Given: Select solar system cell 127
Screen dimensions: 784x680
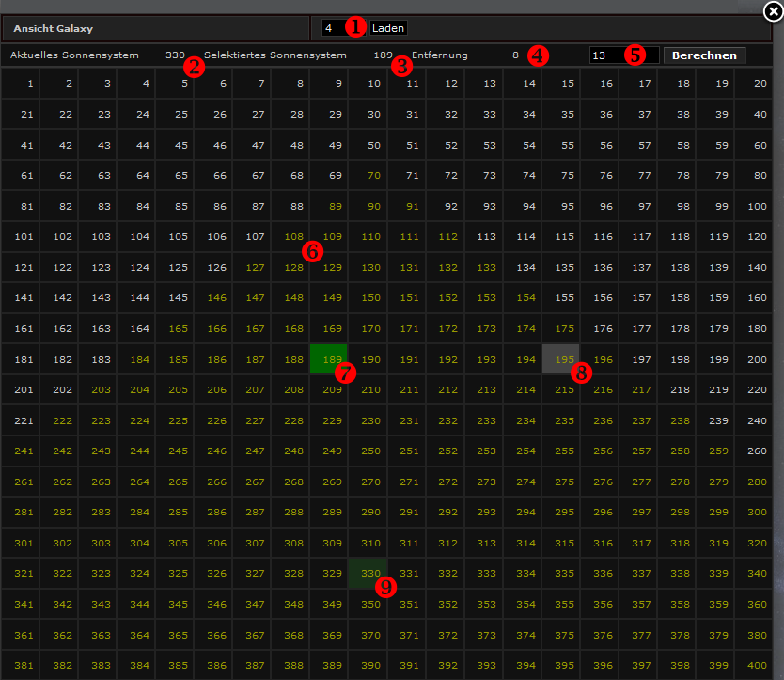Looking at the screenshot, I should pos(252,267).
